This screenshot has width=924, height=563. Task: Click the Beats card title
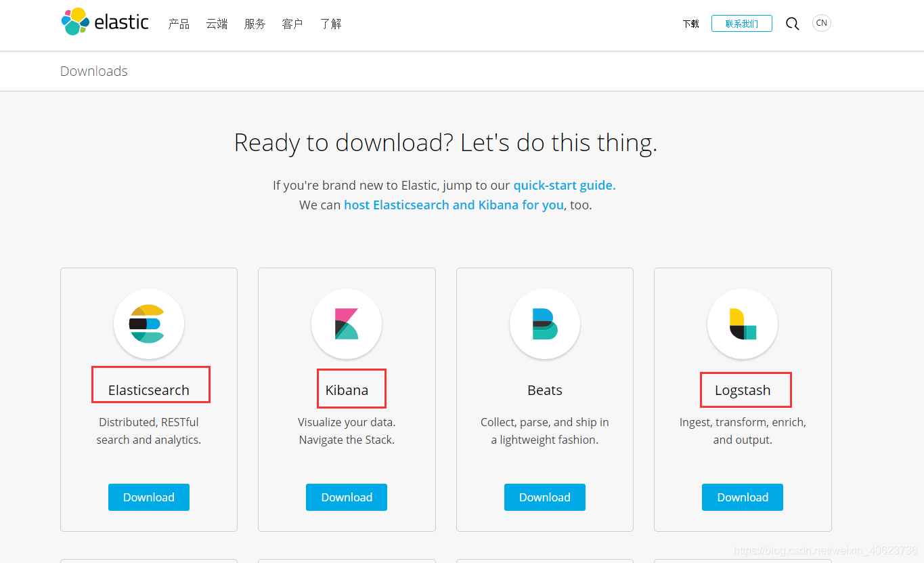point(545,390)
